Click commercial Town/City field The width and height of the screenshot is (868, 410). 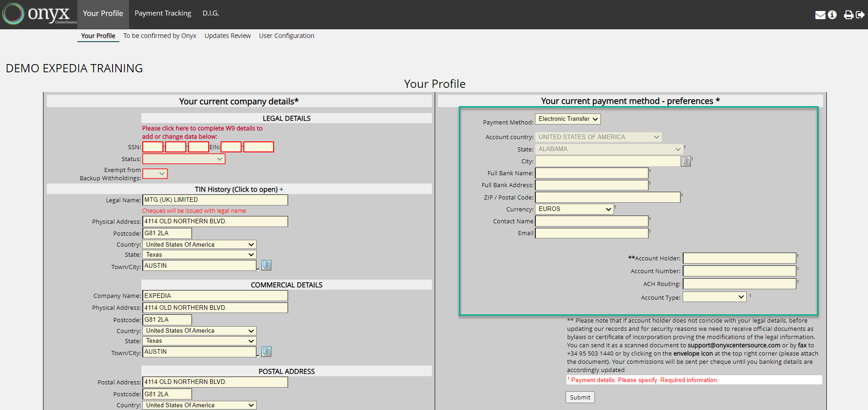pos(199,351)
